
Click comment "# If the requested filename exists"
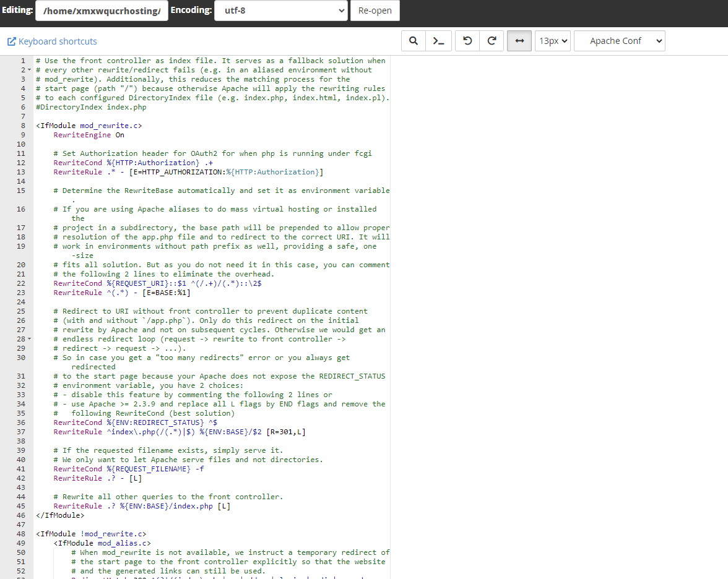168,450
